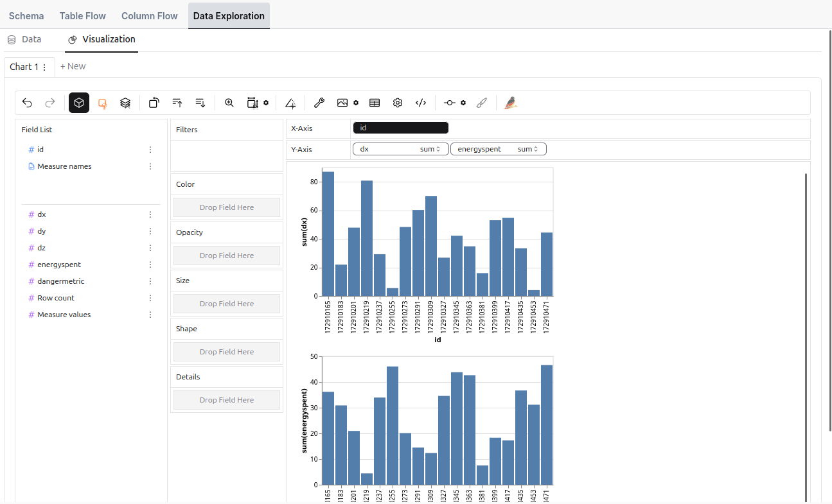This screenshot has height=504, width=832.
Task: Open the code export icon
Action: click(421, 103)
